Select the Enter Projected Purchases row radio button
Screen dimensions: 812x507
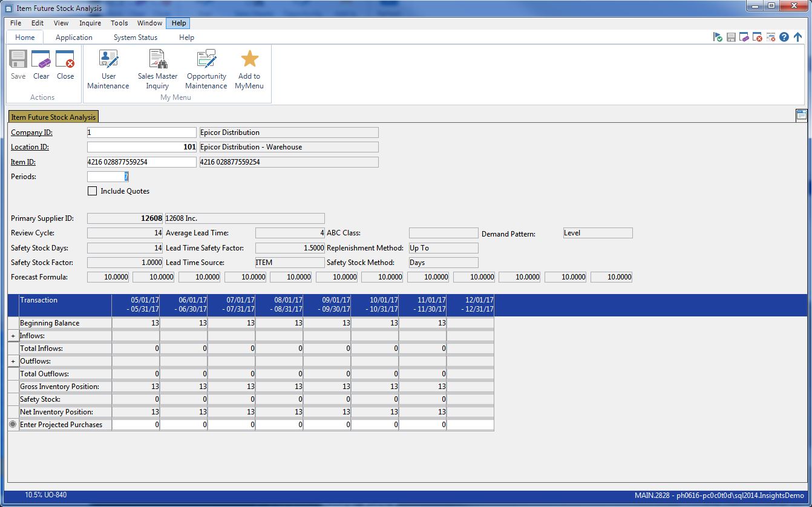13,425
